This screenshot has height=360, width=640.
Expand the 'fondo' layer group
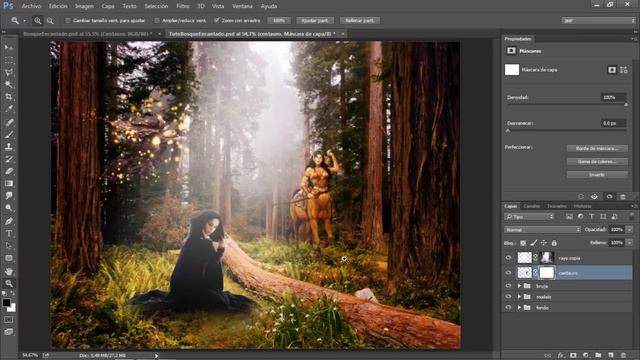pyautogui.click(x=519, y=307)
